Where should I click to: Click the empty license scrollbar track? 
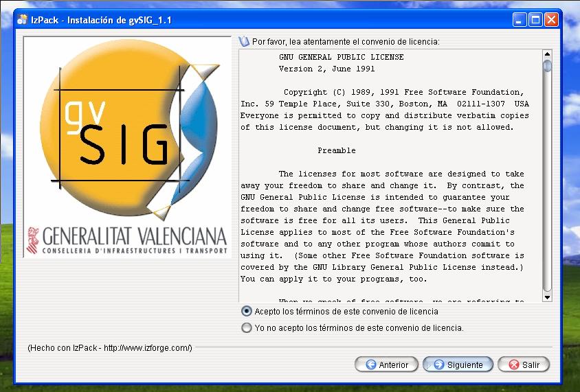[x=547, y=185]
